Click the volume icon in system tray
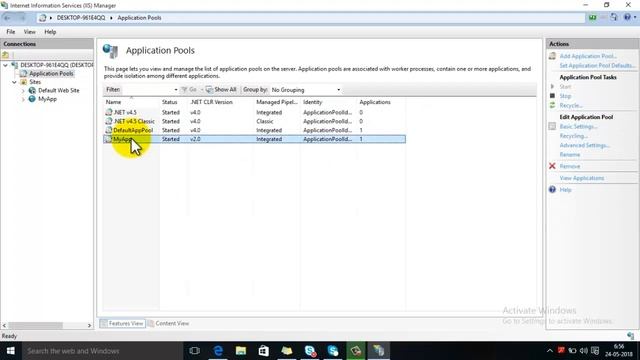Image resolution: width=640 pixels, height=360 pixels. point(584,351)
